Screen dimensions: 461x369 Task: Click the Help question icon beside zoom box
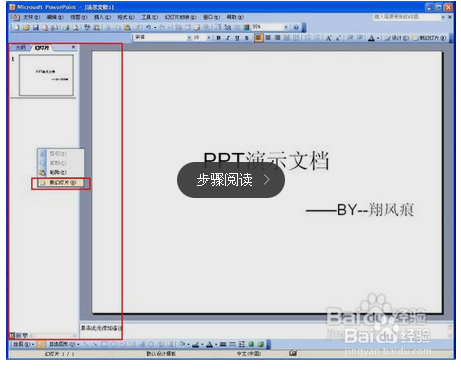[296, 27]
